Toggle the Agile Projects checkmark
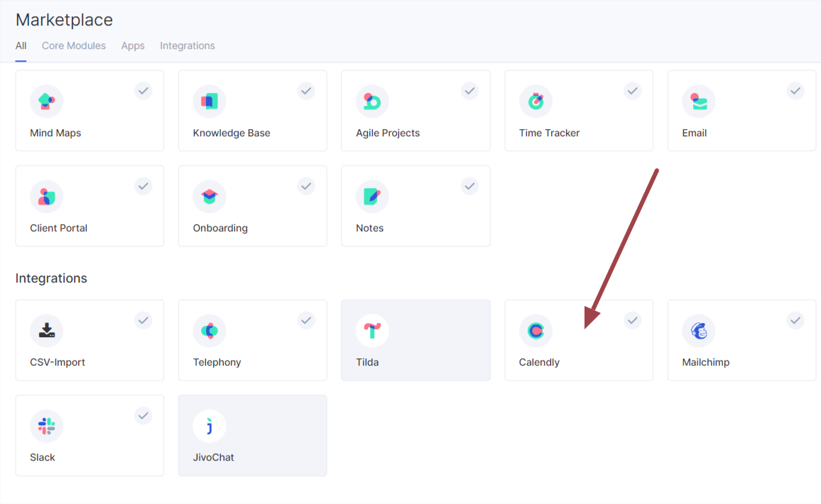821x504 pixels. coord(469,91)
